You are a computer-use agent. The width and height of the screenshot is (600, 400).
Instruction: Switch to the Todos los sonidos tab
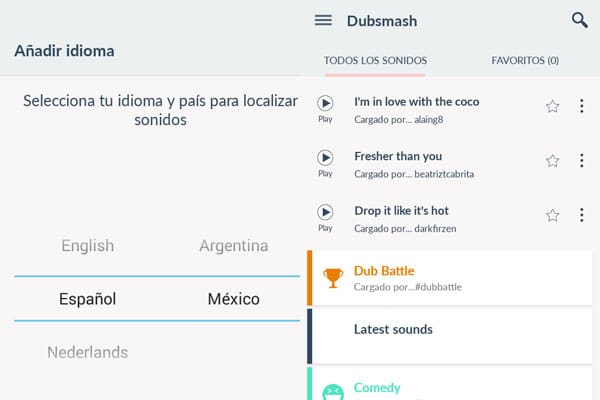click(x=375, y=60)
